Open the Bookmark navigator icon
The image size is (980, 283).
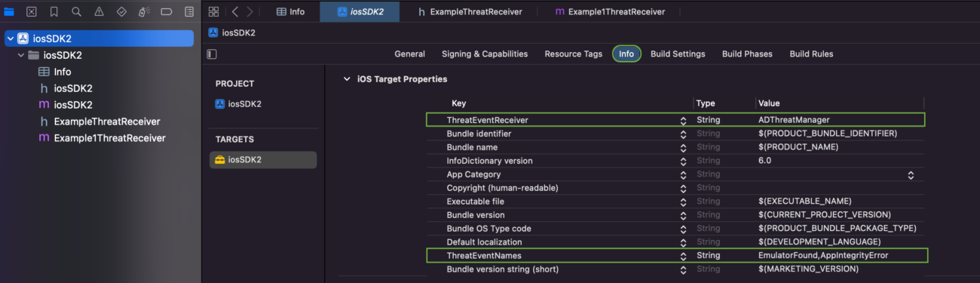[x=54, y=12]
